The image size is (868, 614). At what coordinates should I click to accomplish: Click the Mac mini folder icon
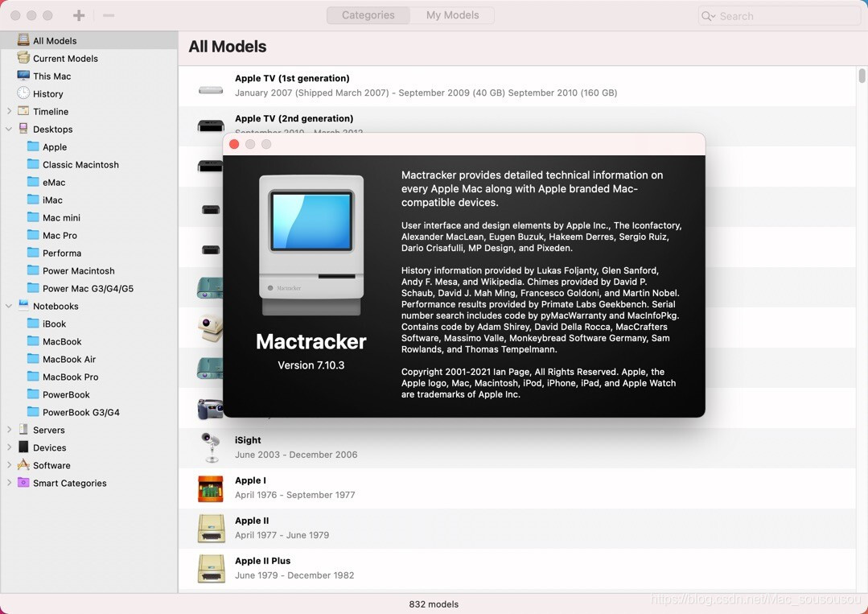click(x=33, y=217)
